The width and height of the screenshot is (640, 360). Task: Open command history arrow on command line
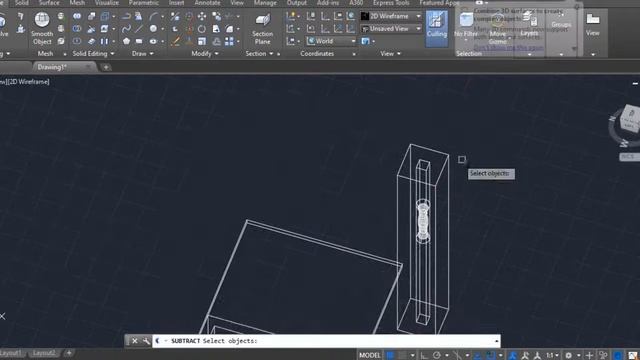pos(497,341)
